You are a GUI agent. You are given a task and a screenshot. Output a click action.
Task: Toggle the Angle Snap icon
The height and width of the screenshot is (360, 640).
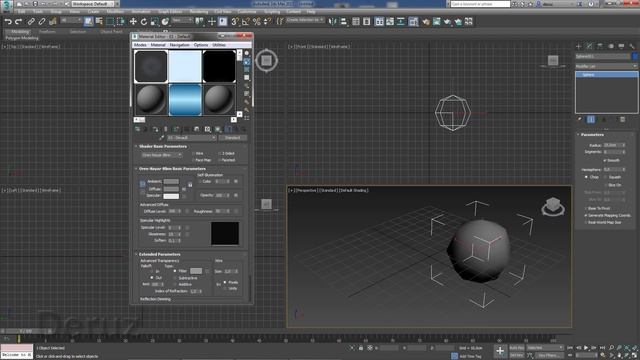click(x=246, y=22)
